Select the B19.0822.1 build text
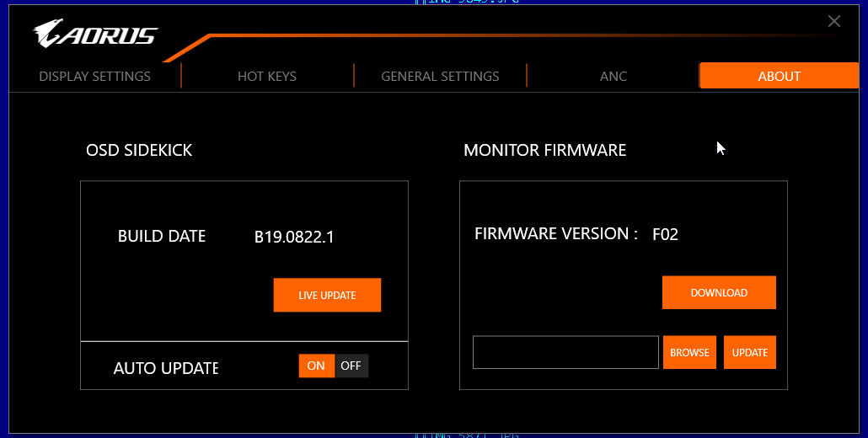868x438 pixels. 294,238
